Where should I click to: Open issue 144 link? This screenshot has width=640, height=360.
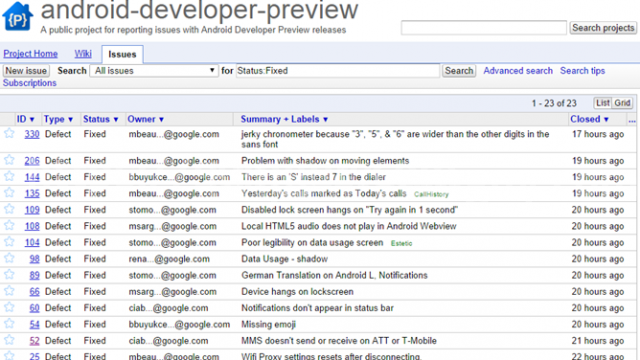pos(32,177)
